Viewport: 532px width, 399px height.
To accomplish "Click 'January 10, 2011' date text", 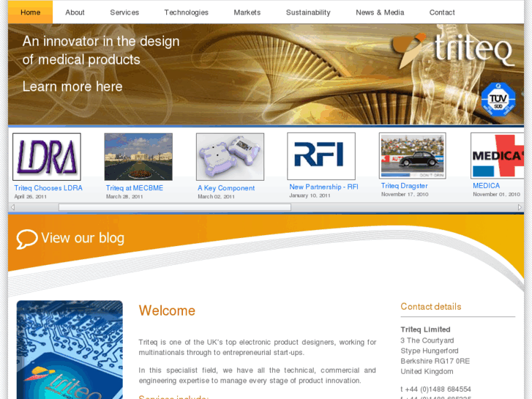I will pyautogui.click(x=310, y=195).
